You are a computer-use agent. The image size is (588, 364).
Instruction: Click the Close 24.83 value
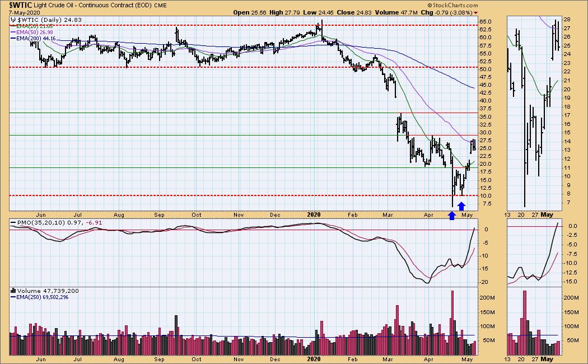coord(354,12)
